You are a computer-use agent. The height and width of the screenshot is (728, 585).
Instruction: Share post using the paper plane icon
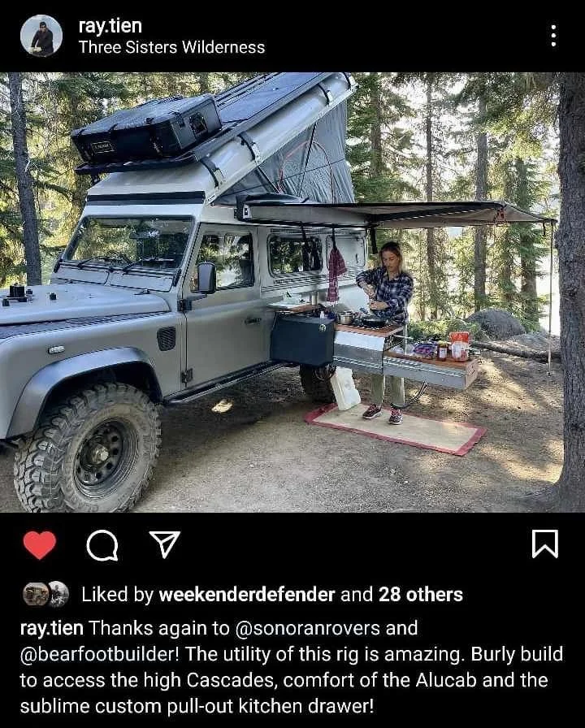(x=165, y=544)
